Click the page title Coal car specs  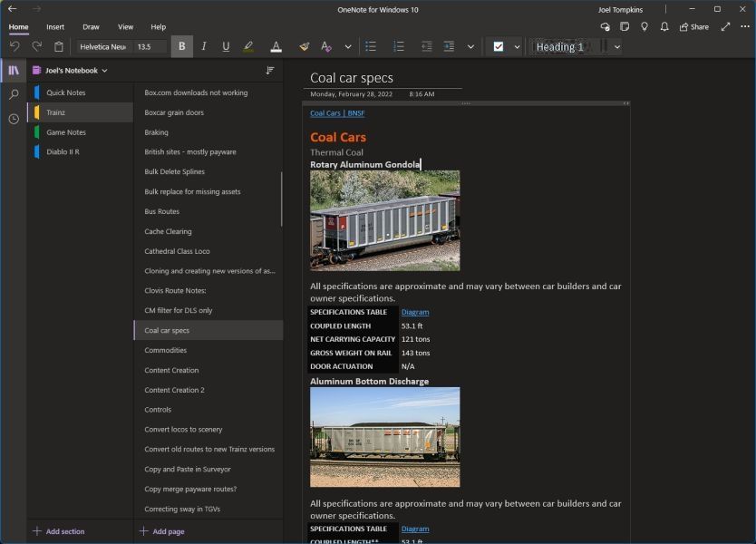tap(352, 78)
